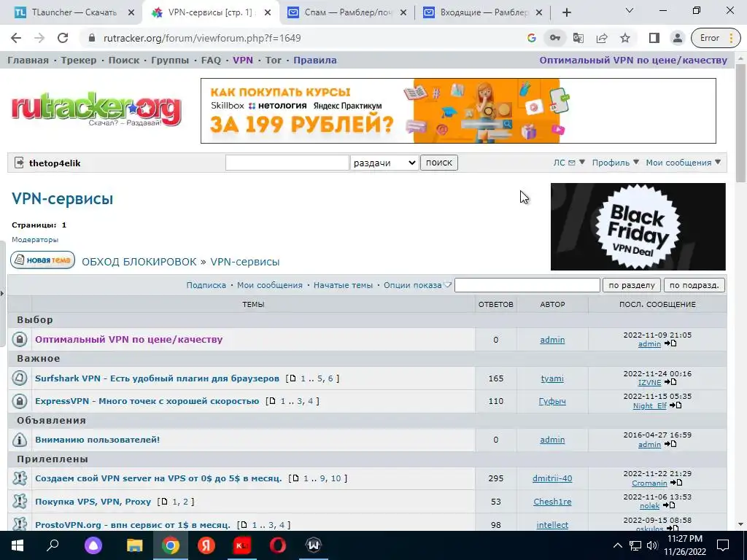Open author tyami profile
The height and width of the screenshot is (560, 747).
[x=552, y=378]
